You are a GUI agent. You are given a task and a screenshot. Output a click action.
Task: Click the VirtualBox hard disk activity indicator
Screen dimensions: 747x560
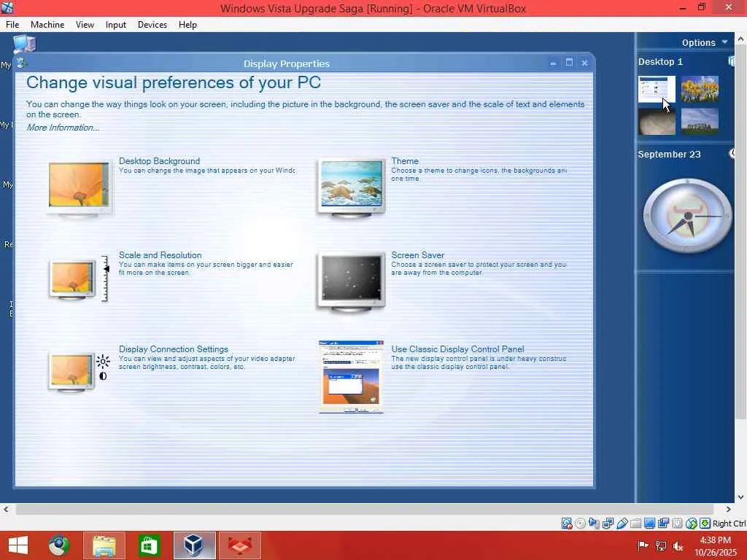point(566,524)
